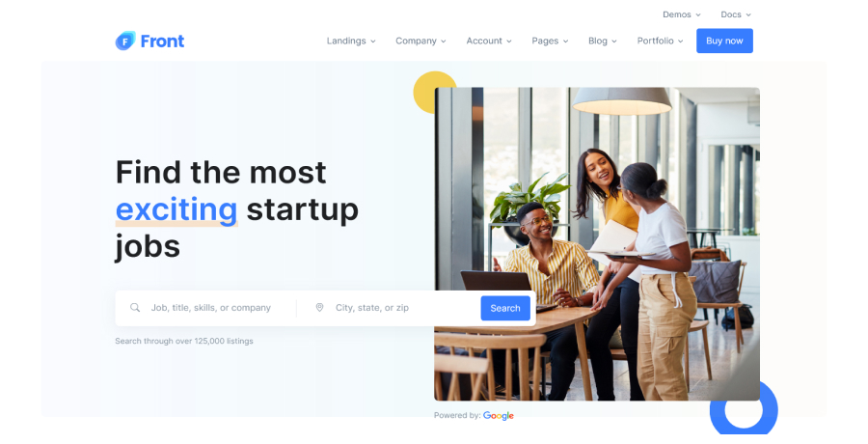
Task: Click the location pin icon
Action: click(319, 307)
